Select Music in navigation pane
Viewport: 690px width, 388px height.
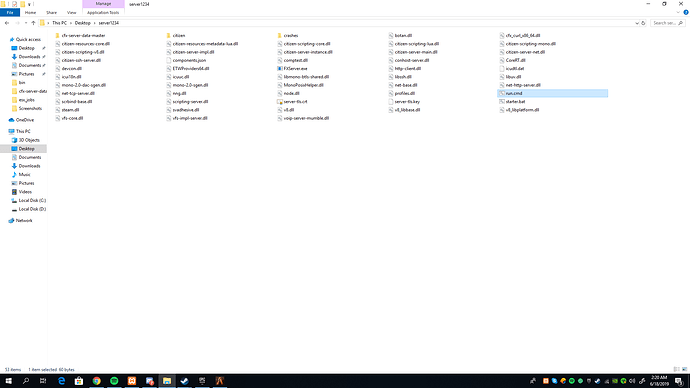point(24,175)
